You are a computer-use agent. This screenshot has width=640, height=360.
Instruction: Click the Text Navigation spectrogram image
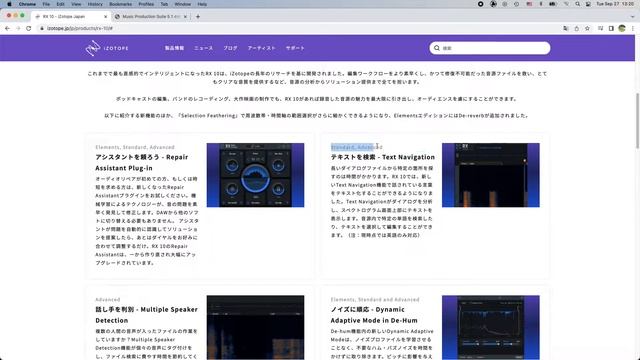click(491, 175)
